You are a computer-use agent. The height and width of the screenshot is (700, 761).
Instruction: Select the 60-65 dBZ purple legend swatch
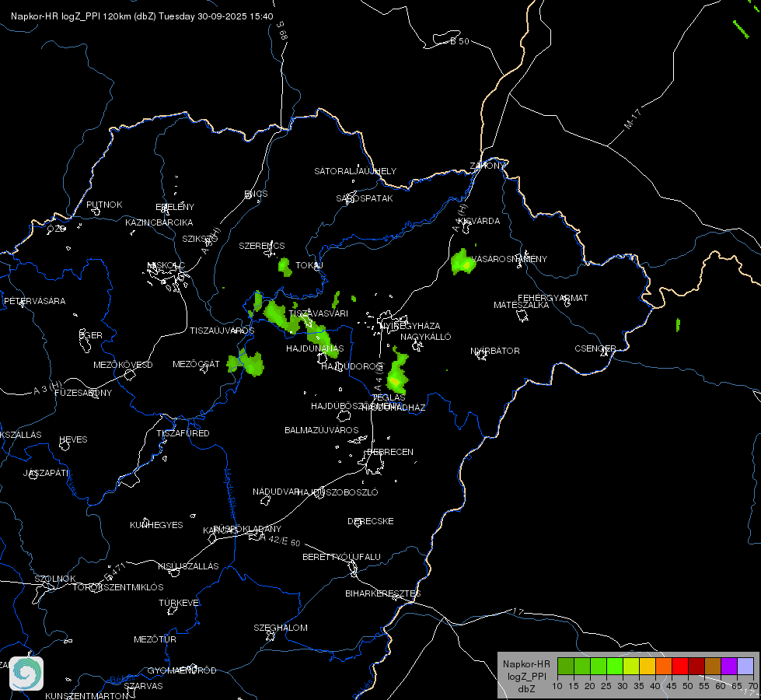pos(729,667)
